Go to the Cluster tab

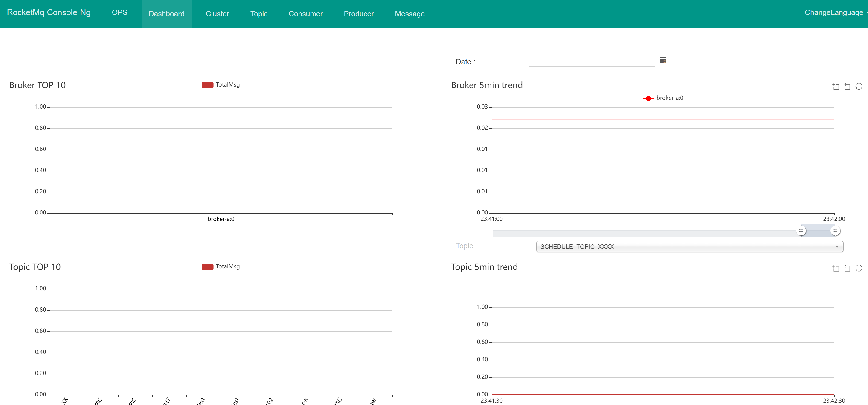coord(217,14)
